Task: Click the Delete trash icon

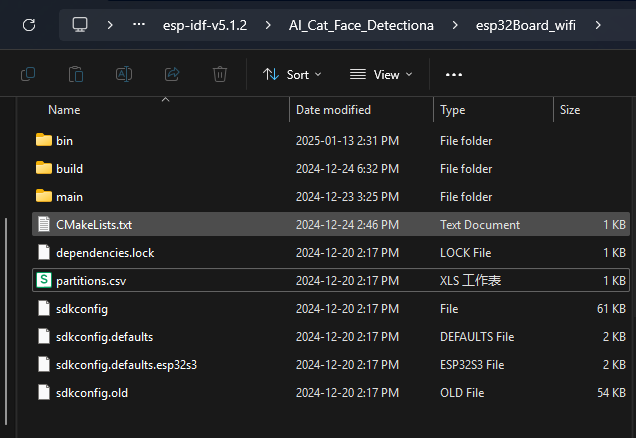Action: pyautogui.click(x=220, y=74)
